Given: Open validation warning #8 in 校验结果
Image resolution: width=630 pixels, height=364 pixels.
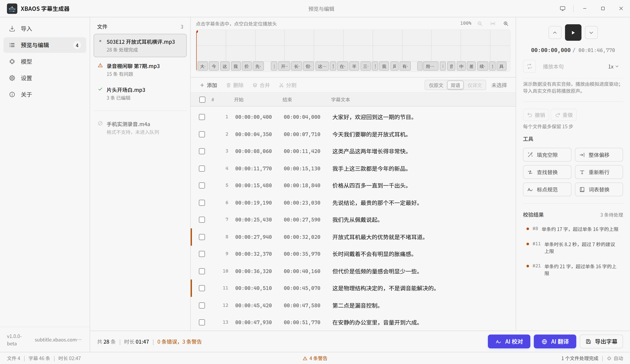Looking at the screenshot, I should (x=573, y=229).
